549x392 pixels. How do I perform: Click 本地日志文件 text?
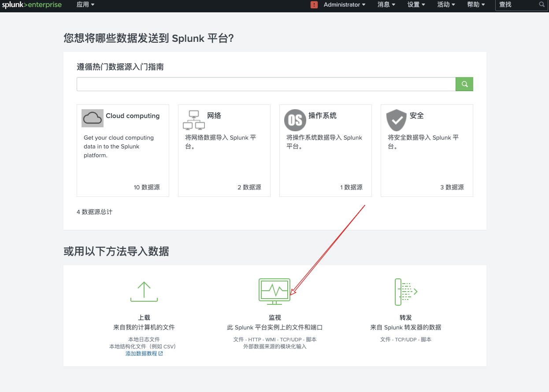[144, 340]
